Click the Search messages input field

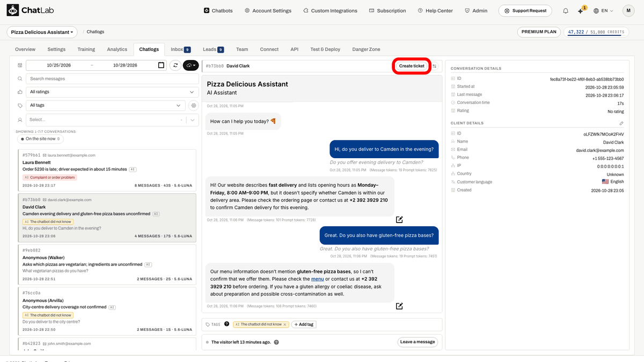coord(112,79)
